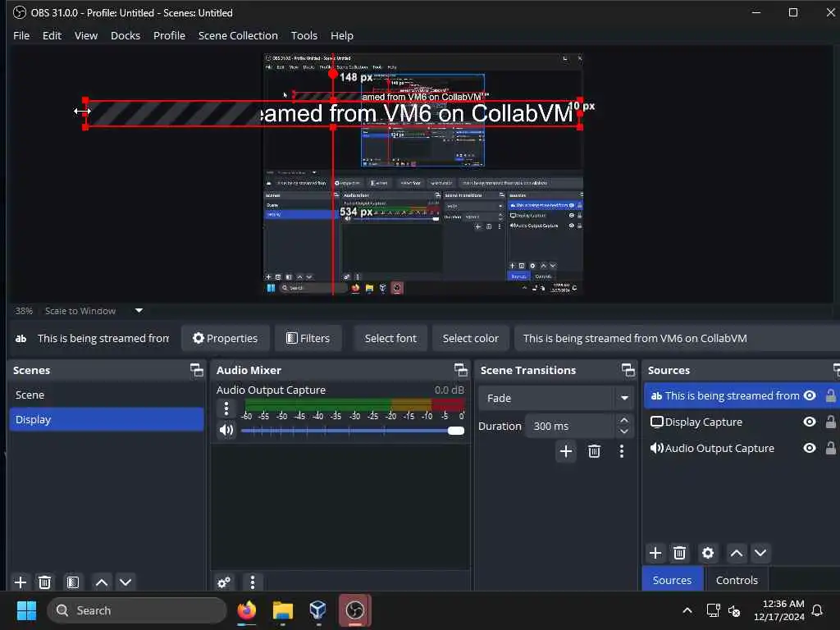Pop out the Scene Transitions dock
The width and height of the screenshot is (840, 630).
628,370
